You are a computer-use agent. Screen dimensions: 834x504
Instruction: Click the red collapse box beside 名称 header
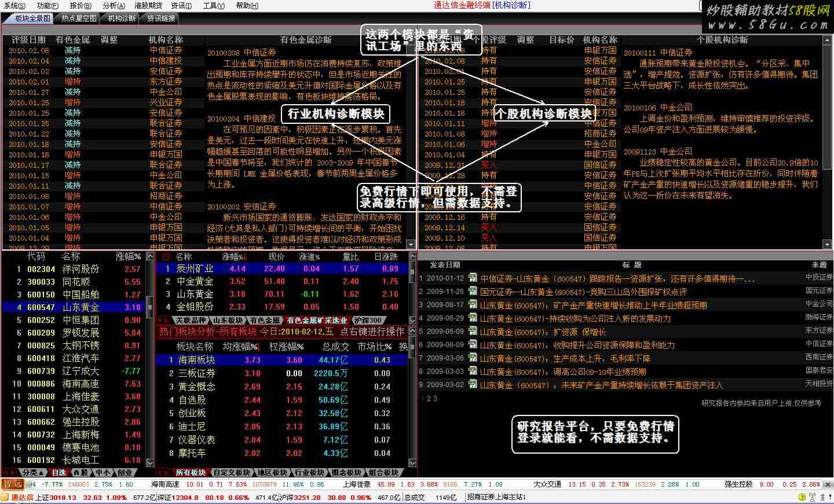coord(166,256)
